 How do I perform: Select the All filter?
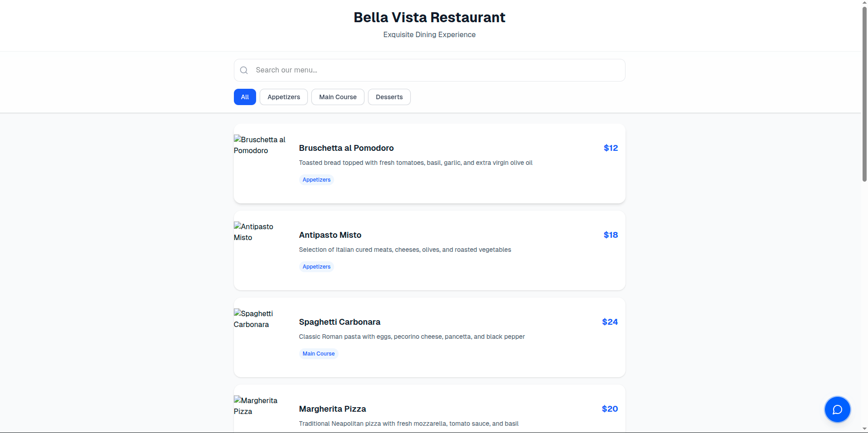245,97
